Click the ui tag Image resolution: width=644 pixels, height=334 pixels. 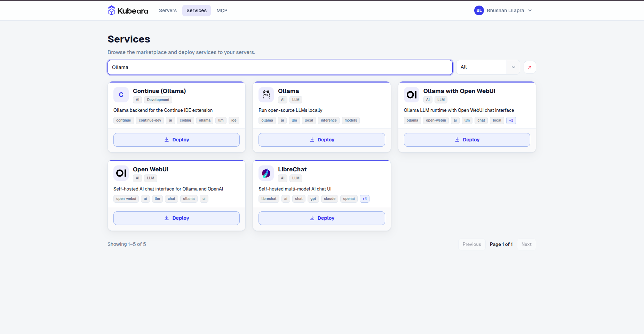pyautogui.click(x=204, y=199)
